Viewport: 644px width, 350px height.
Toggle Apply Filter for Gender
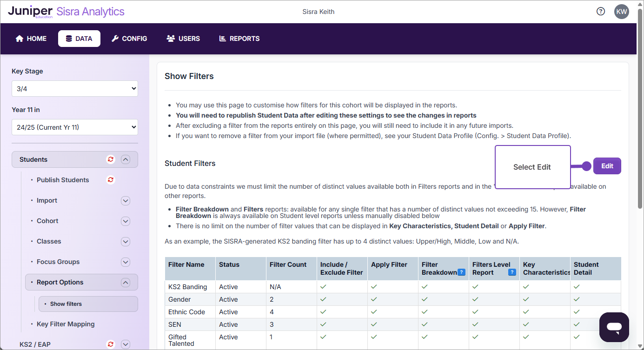tap(373, 299)
